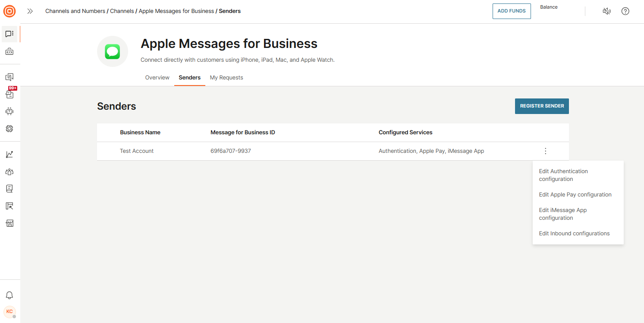
Task: Click the REGISTER SENDER button
Action: point(542,106)
